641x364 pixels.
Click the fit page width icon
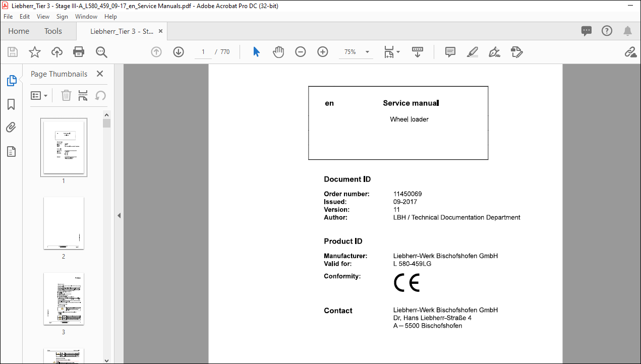(389, 52)
